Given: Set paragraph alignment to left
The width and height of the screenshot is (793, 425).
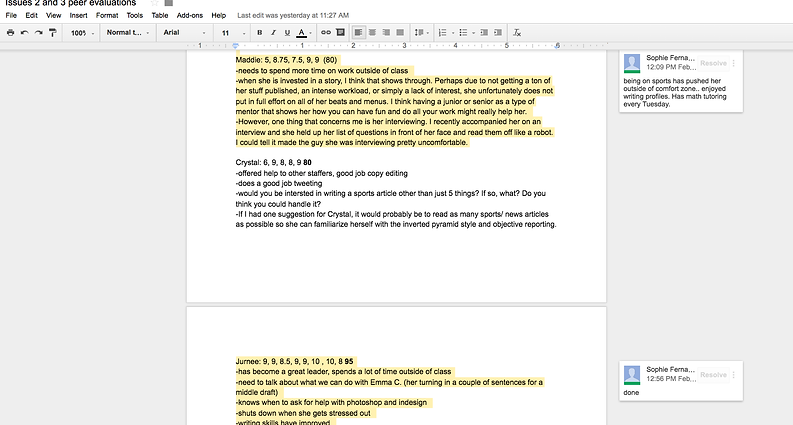Looking at the screenshot, I should click(x=358, y=33).
